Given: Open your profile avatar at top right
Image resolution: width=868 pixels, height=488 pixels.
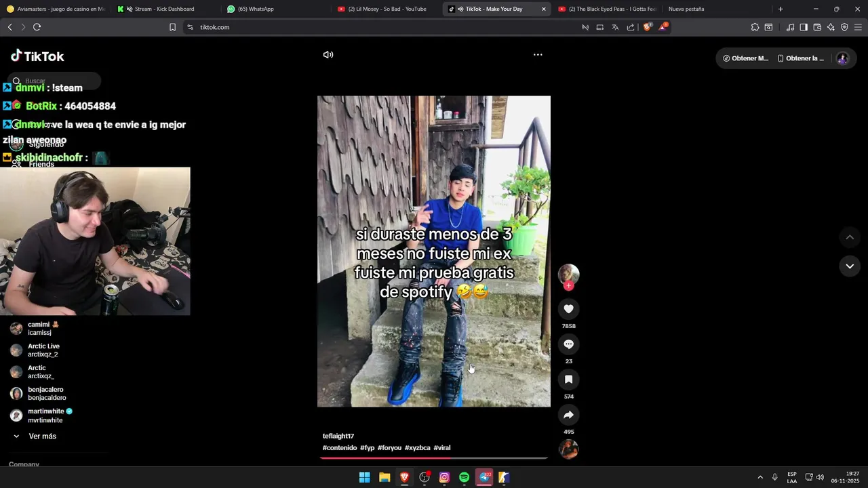Looking at the screenshot, I should (x=842, y=58).
